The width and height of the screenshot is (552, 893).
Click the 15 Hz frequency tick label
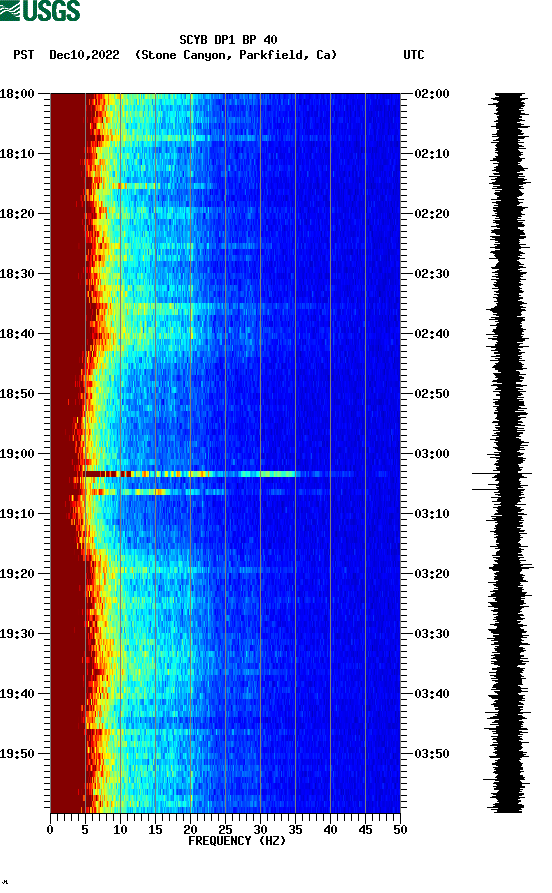tap(156, 830)
